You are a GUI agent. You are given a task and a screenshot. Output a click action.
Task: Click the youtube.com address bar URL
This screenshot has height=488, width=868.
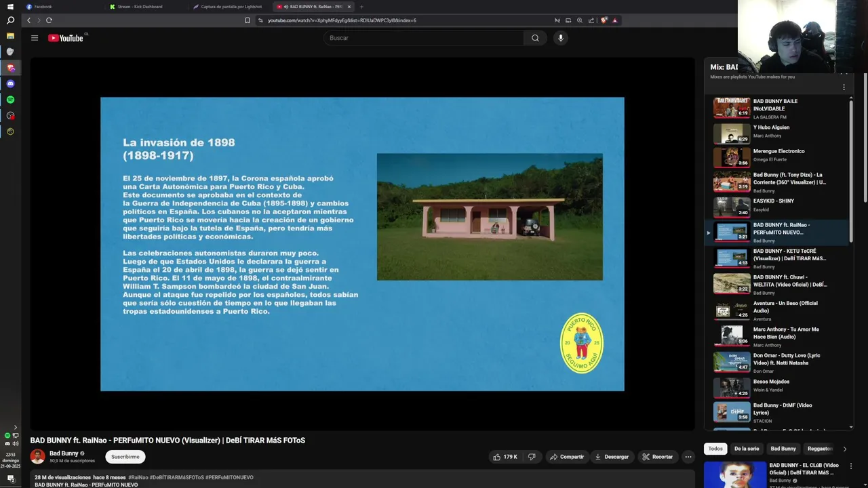(342, 20)
